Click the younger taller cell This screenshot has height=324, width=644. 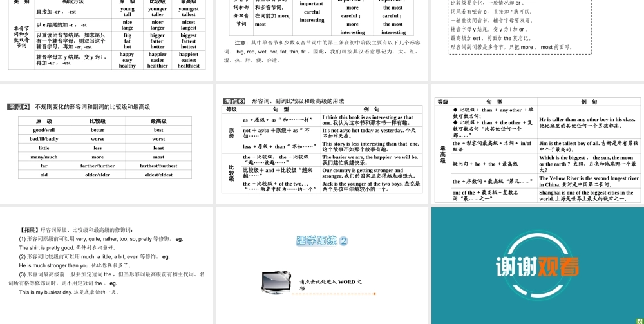[157, 12]
